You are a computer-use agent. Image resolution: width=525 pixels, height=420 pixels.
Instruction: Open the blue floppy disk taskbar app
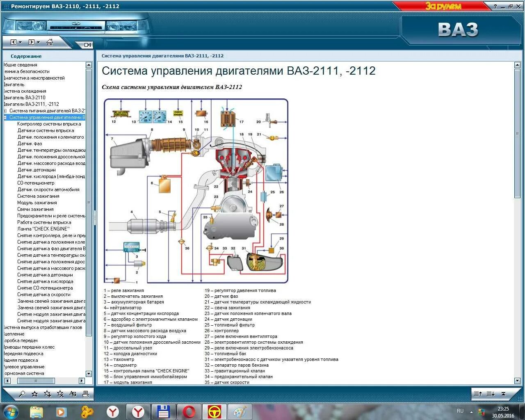(x=163, y=411)
